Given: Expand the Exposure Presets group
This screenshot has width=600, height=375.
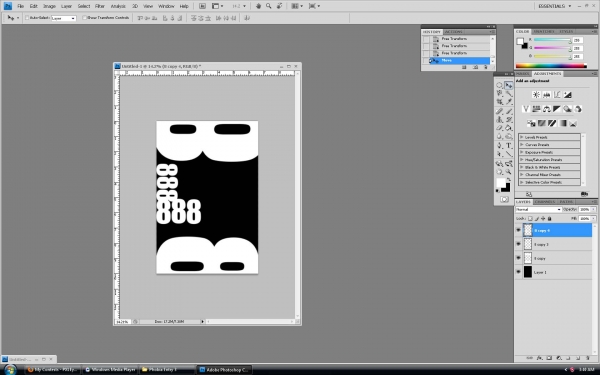Looking at the screenshot, I should tap(521, 152).
